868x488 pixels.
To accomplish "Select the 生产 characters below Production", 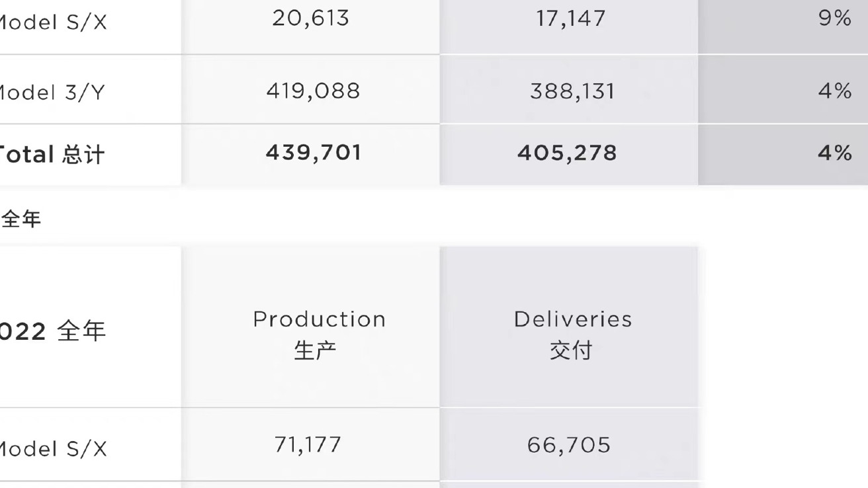I will (x=314, y=350).
